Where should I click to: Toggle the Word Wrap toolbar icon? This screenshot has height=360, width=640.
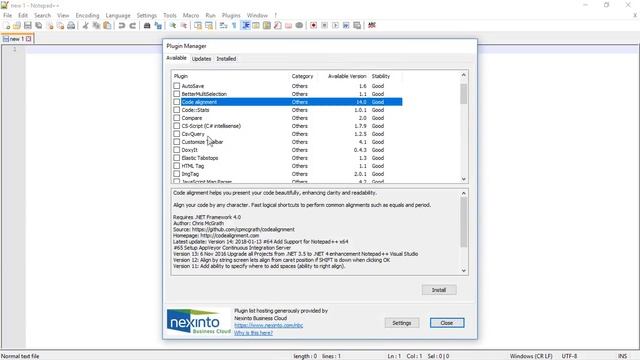click(x=223, y=26)
